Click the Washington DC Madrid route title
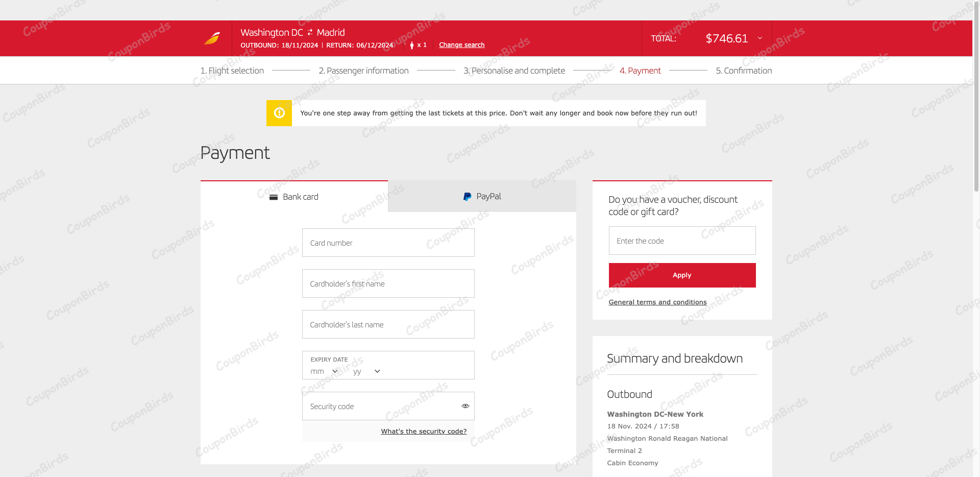This screenshot has height=477, width=980. [x=292, y=32]
